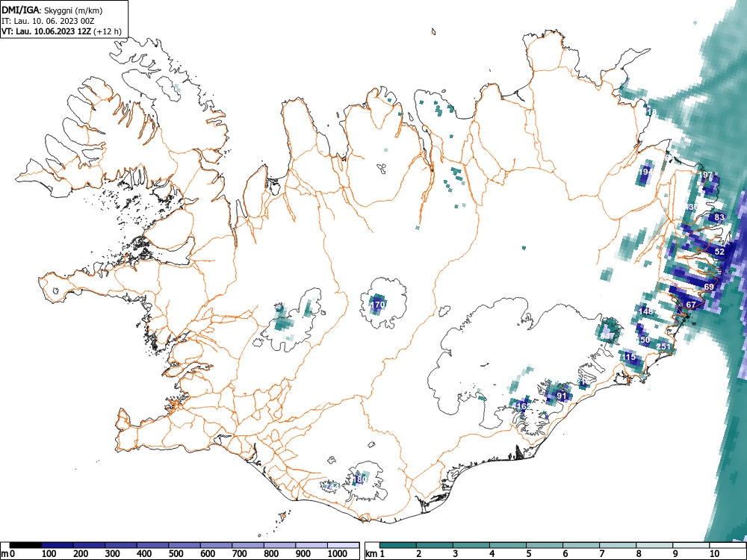The image size is (747, 560).
Task: Click the white 9–10 km legend swatch
Action: (x=691, y=545)
